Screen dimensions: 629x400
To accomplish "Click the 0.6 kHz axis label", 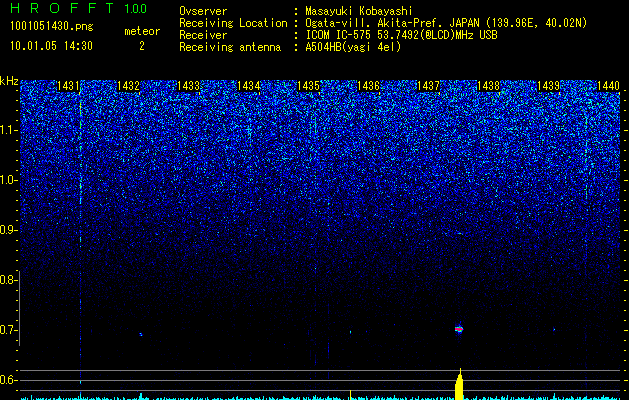I will click(8, 380).
